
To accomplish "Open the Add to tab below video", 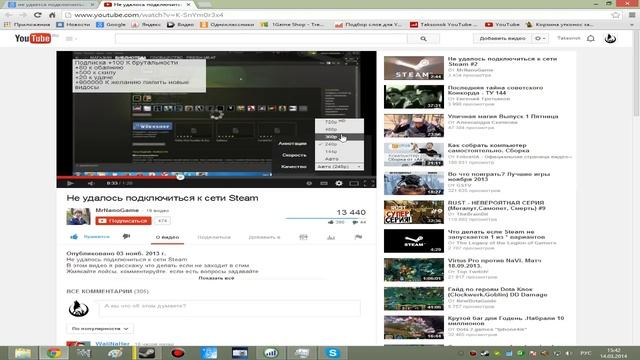I will point(264,237).
